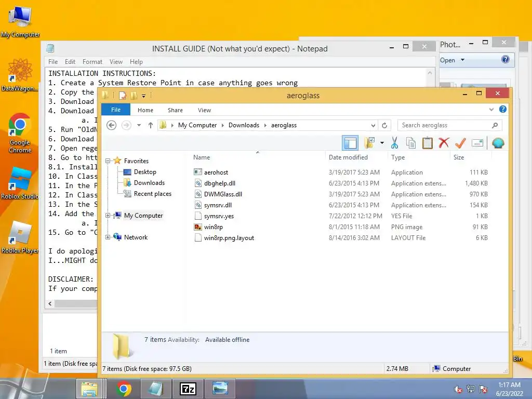The height and width of the screenshot is (399, 532).
Task: Open Explorer help question mark icon
Action: (x=503, y=109)
